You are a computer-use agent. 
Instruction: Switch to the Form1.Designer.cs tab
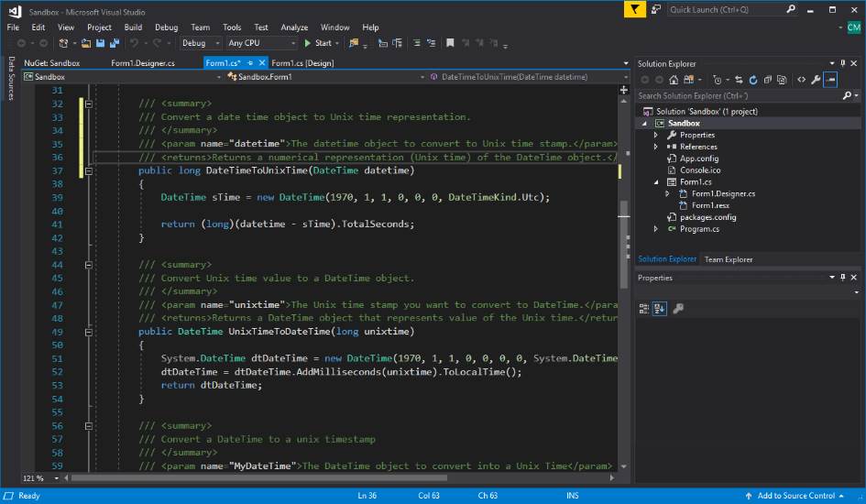(x=142, y=63)
